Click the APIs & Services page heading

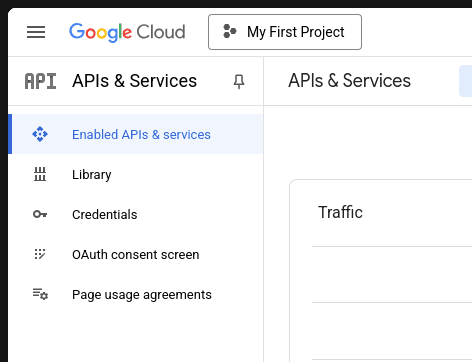click(x=349, y=81)
